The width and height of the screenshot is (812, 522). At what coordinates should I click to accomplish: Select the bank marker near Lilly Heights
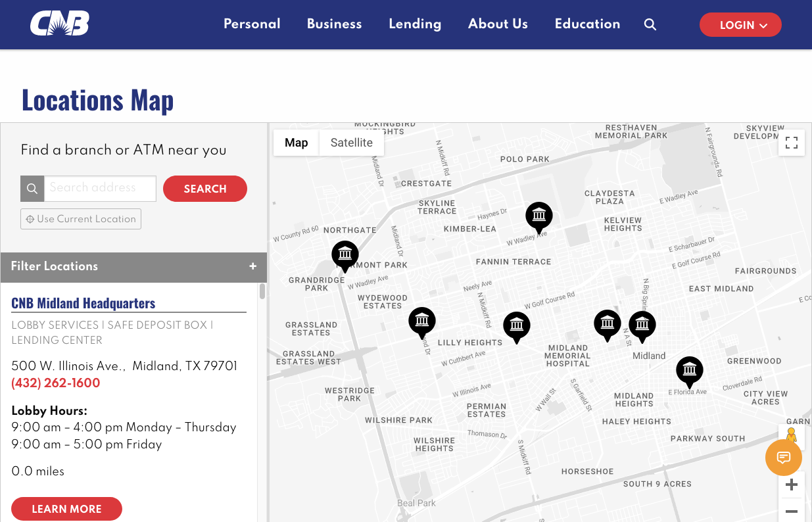517,327
